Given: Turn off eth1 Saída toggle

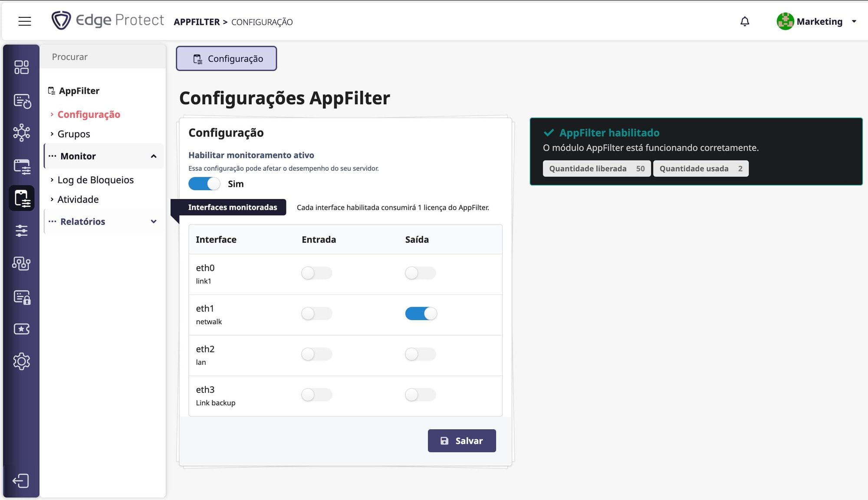Looking at the screenshot, I should coord(421,314).
